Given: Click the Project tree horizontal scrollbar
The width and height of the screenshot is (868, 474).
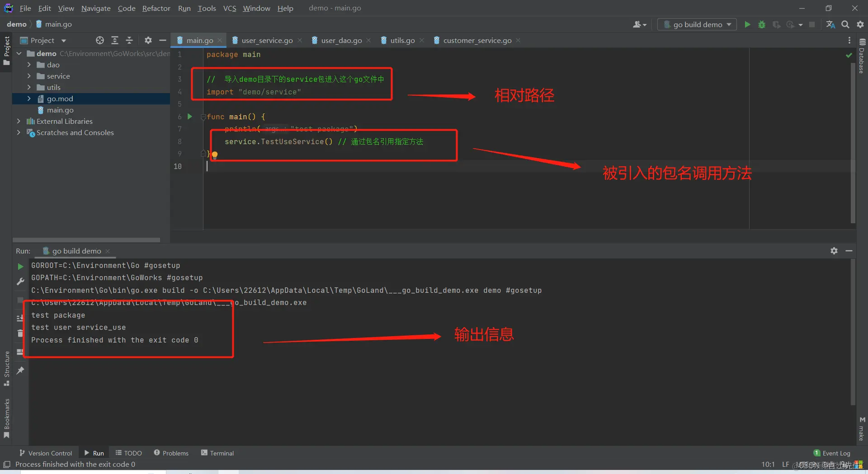Looking at the screenshot, I should pyautogui.click(x=86, y=240).
